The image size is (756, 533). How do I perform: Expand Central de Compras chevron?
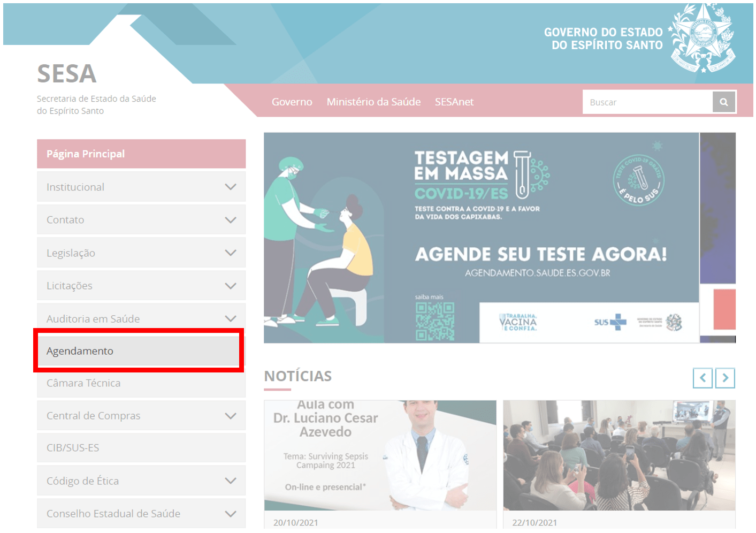(231, 416)
